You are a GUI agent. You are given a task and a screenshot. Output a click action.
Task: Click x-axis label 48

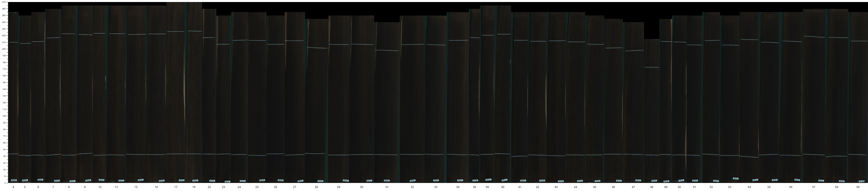tap(651, 187)
